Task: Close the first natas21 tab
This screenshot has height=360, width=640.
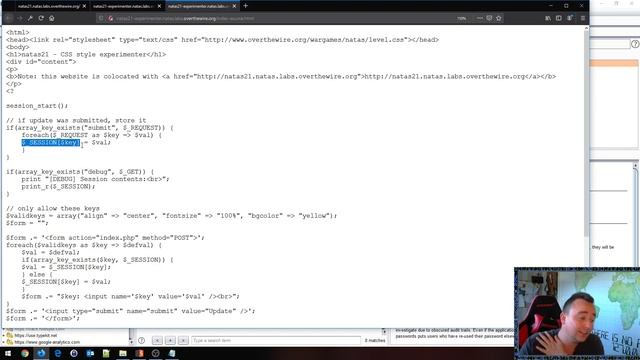Action: pyautogui.click(x=84, y=7)
